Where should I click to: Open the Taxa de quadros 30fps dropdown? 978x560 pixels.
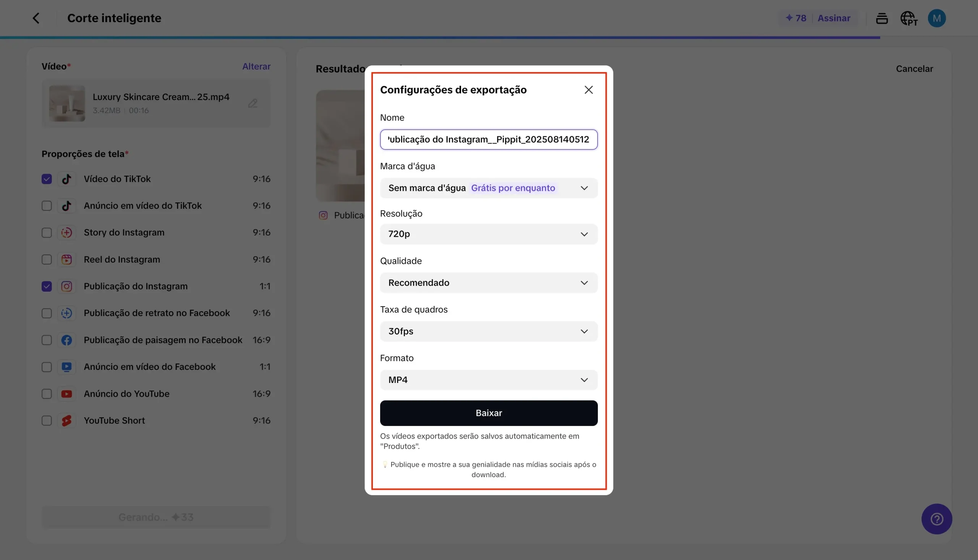[x=488, y=332]
